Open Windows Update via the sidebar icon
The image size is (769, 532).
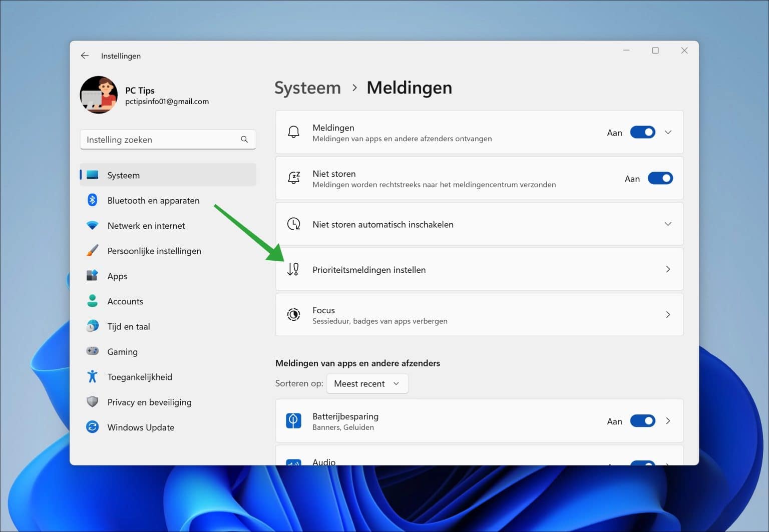[x=93, y=427]
